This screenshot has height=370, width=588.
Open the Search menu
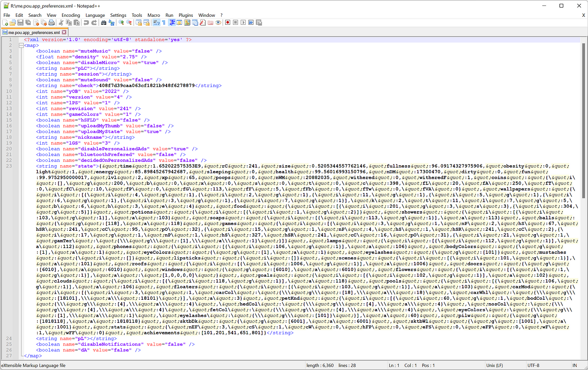pyautogui.click(x=35, y=15)
